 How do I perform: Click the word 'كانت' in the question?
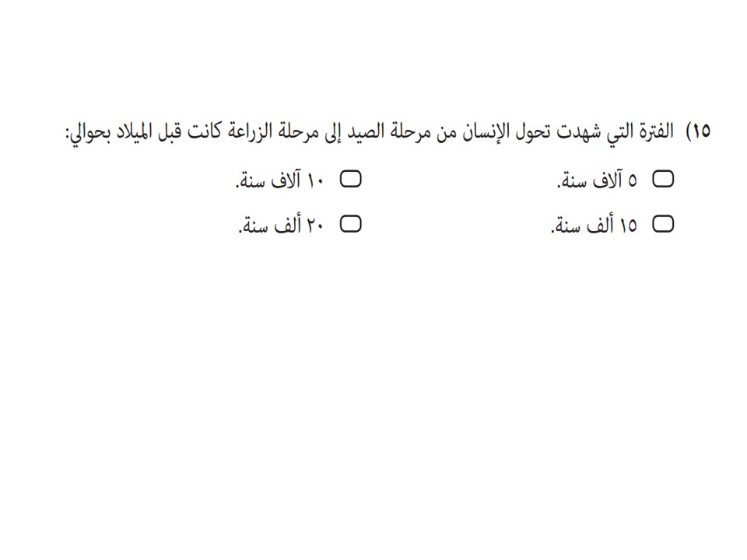tap(203, 131)
